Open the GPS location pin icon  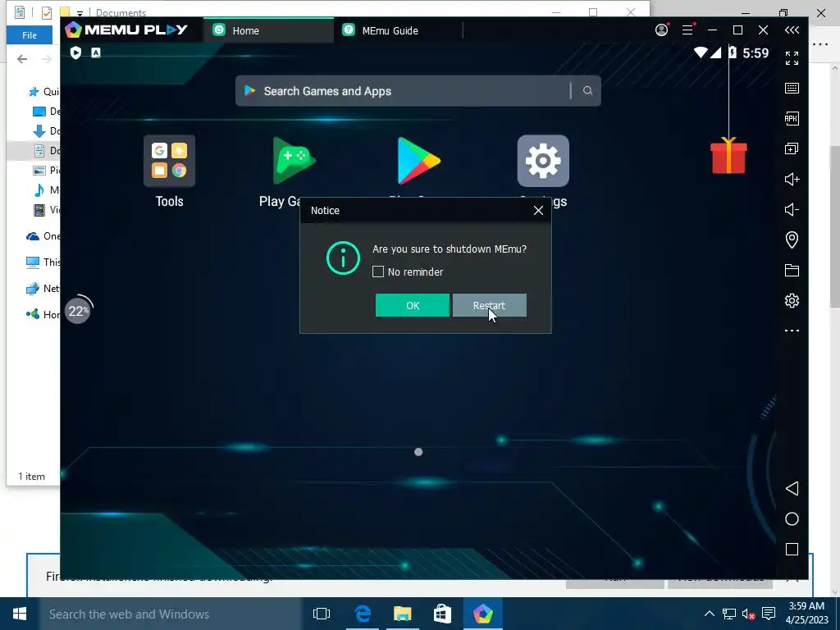(792, 240)
